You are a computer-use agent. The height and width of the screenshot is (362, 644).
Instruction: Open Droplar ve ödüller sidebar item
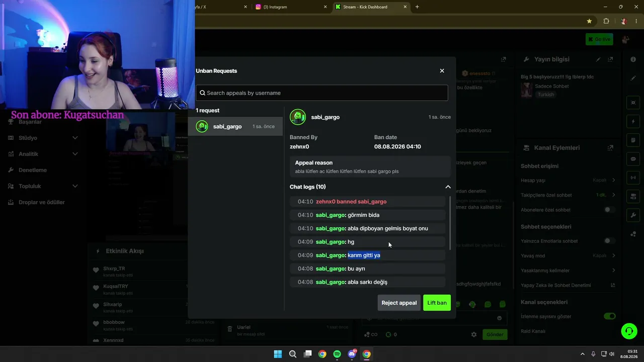click(43, 202)
